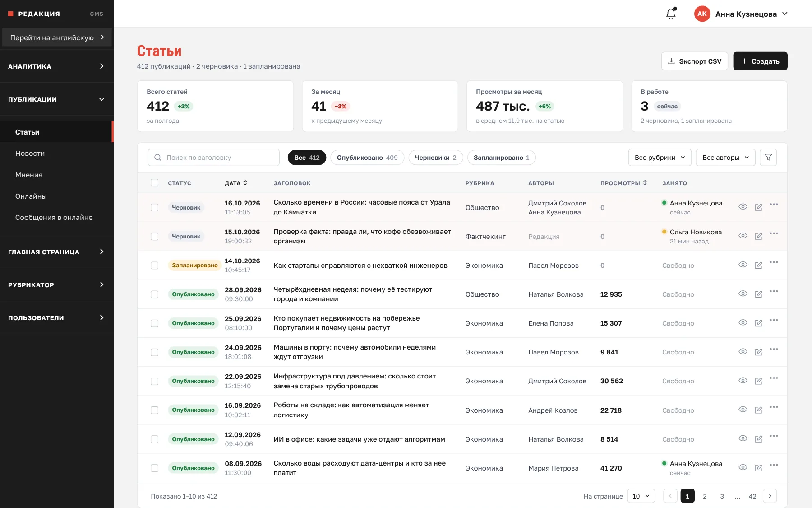The height and width of the screenshot is (508, 812).
Task: Go to the next page arrow
Action: [x=770, y=496]
